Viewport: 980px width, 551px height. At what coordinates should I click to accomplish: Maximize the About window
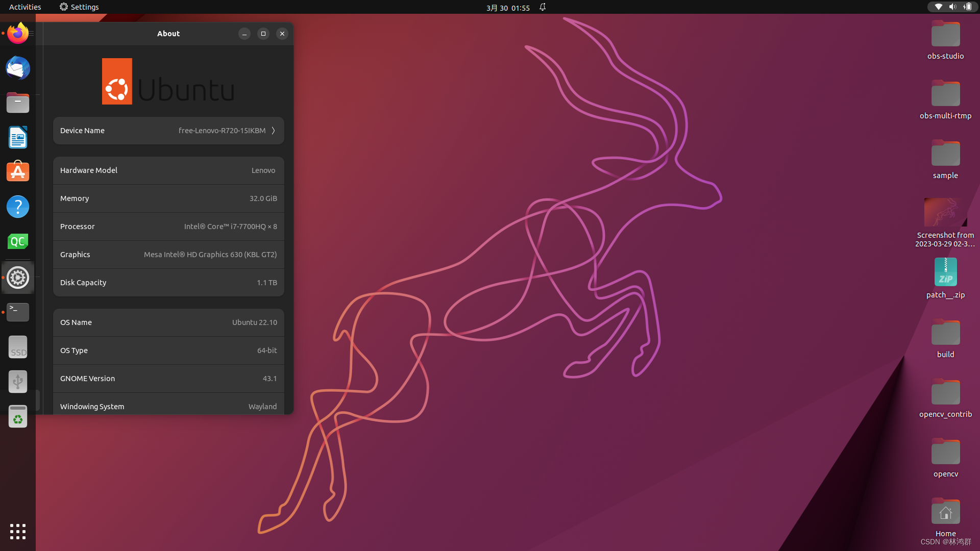[263, 34]
